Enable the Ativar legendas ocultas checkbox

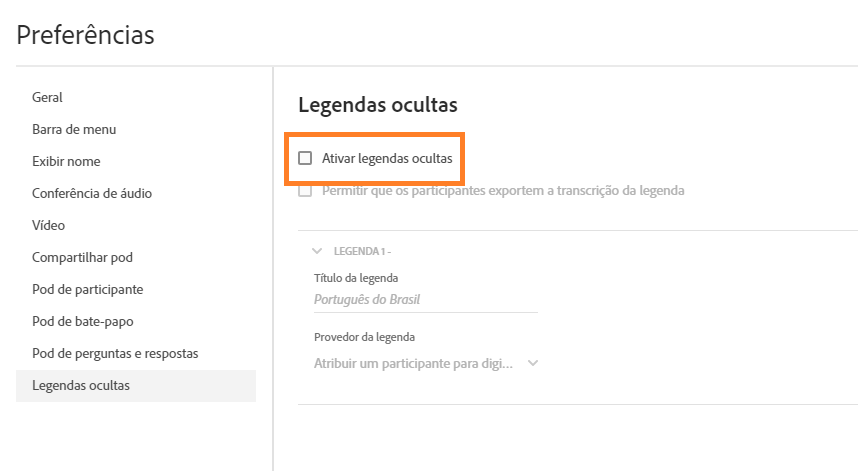pos(305,158)
